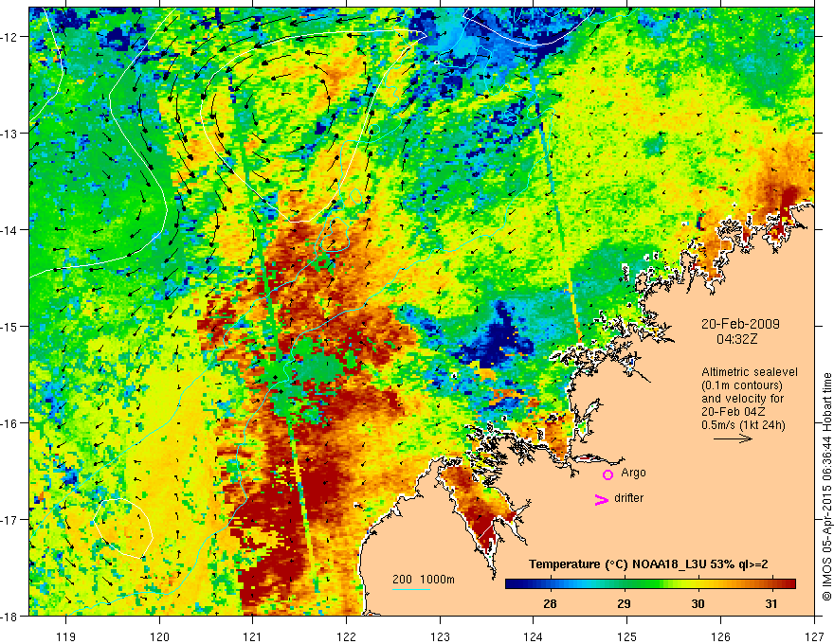
Task: Click the '0.5m/s (1kt 24h)' velocity text
Action: coord(744,425)
